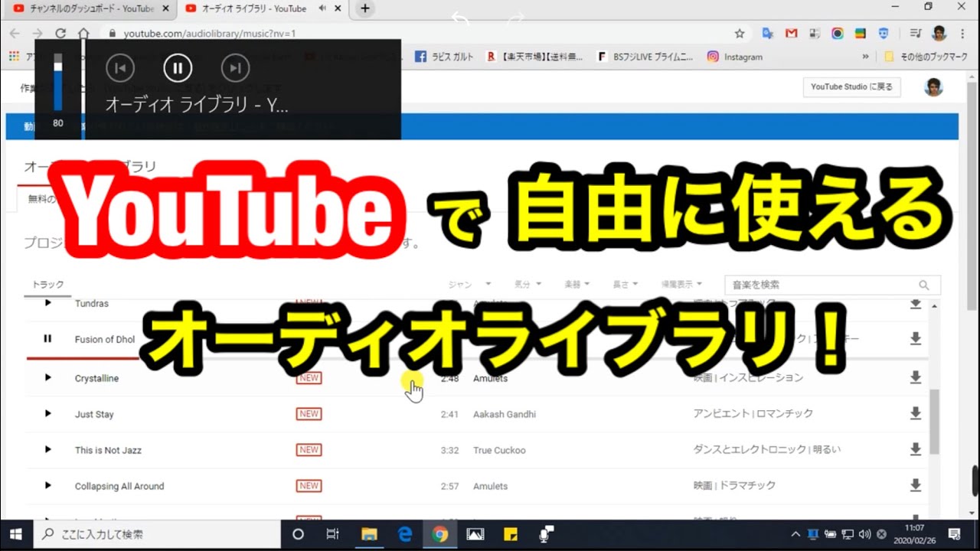This screenshot has width=980, height=551.
Task: Open the Chrome three-dot menu
Action: click(x=964, y=34)
